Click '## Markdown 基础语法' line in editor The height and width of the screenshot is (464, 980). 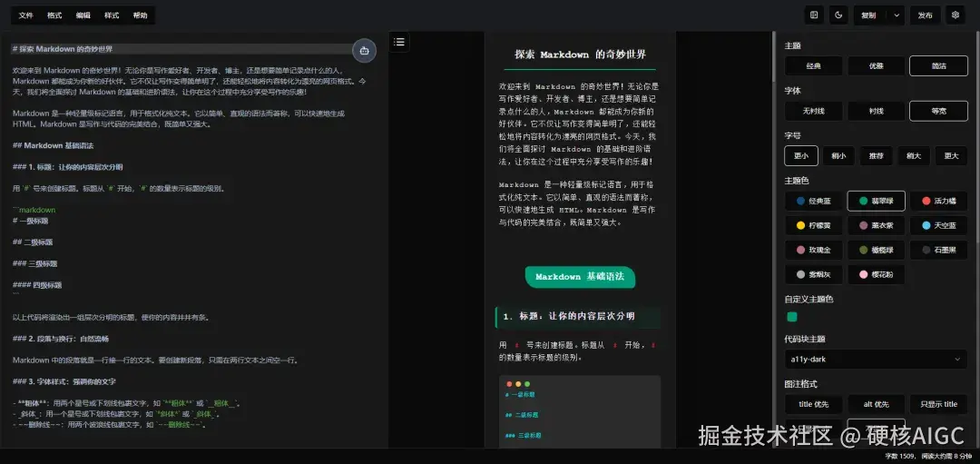pos(54,145)
